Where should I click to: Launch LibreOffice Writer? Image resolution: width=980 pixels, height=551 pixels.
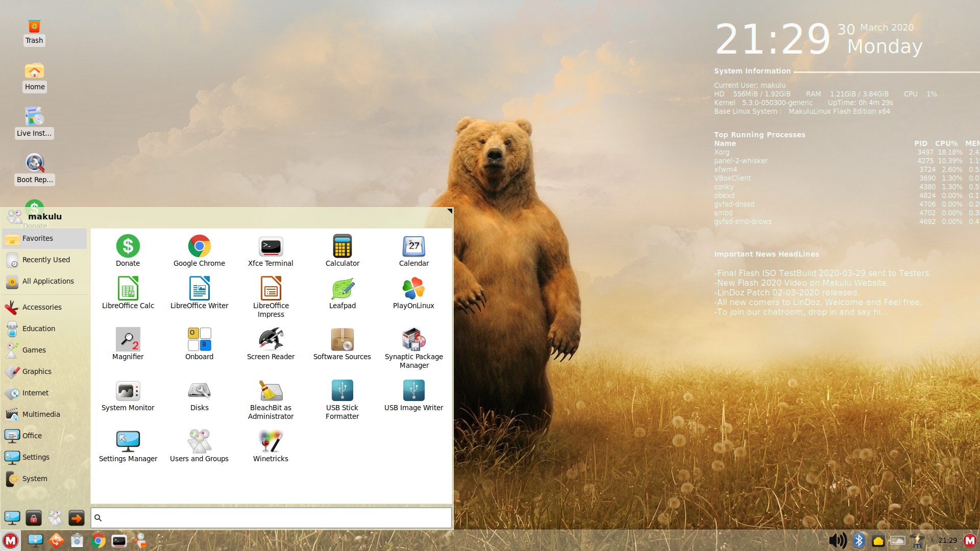[x=199, y=293]
